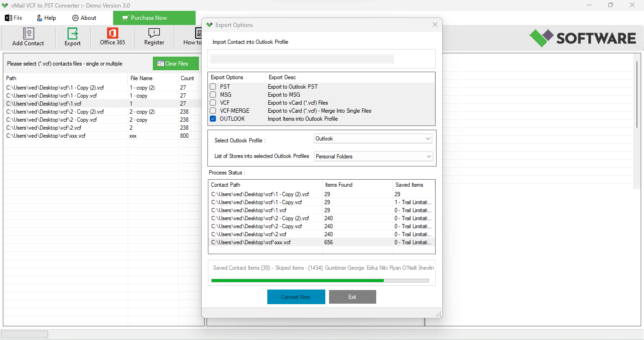644x340 pixels.
Task: Select main list row with file name '2 - copy (2)'
Action: point(103,112)
